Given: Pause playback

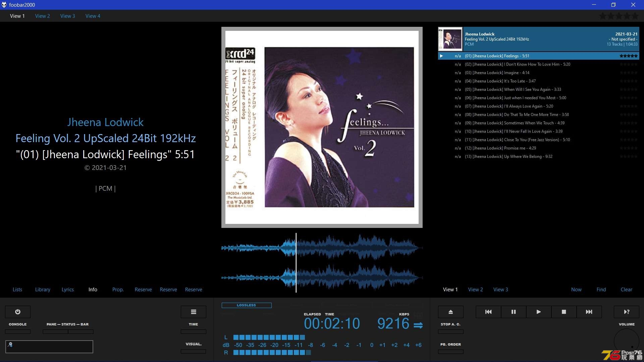Looking at the screenshot, I should [x=514, y=312].
